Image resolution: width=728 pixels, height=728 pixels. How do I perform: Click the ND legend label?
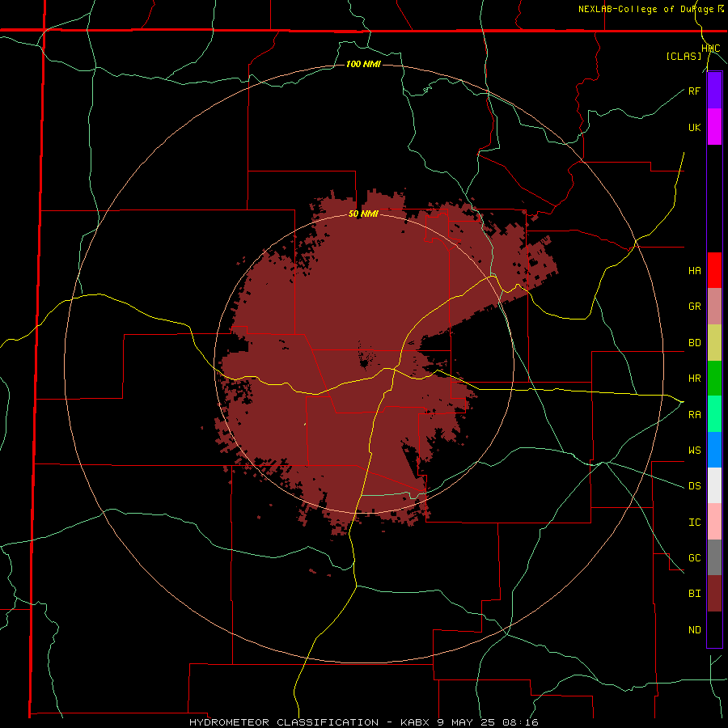(694, 630)
